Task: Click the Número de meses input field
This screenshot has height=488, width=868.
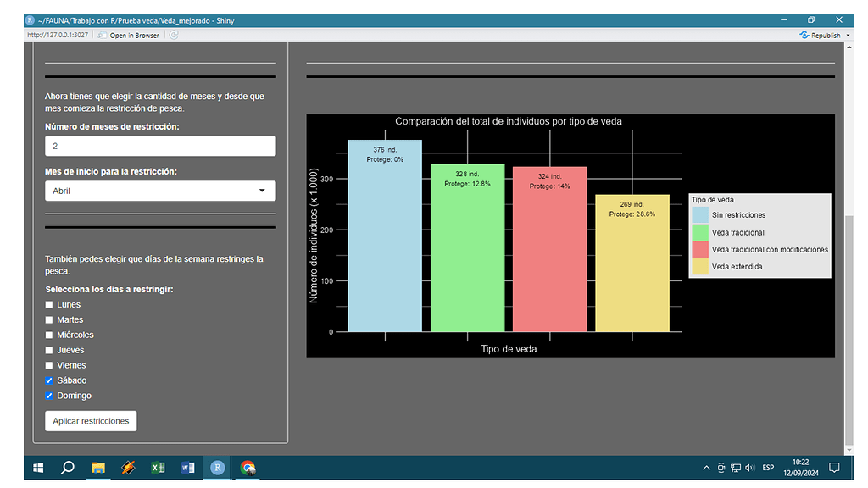Action: [160, 146]
